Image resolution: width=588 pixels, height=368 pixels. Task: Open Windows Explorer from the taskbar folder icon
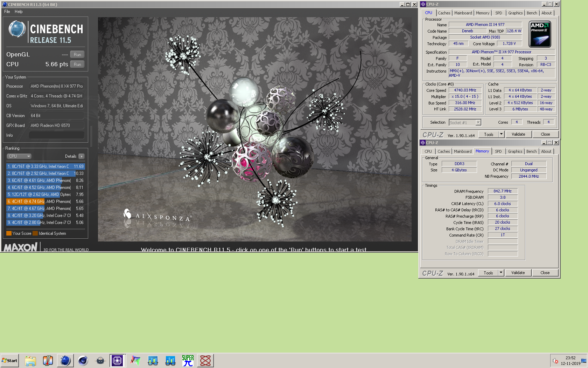coord(30,360)
